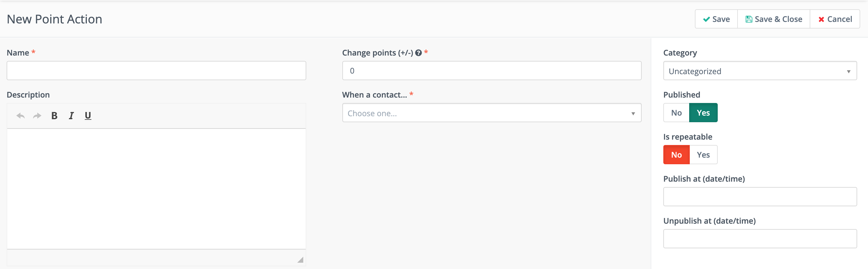Click Yes on the Published toggle
Viewport: 868px width, 269px height.
704,113
